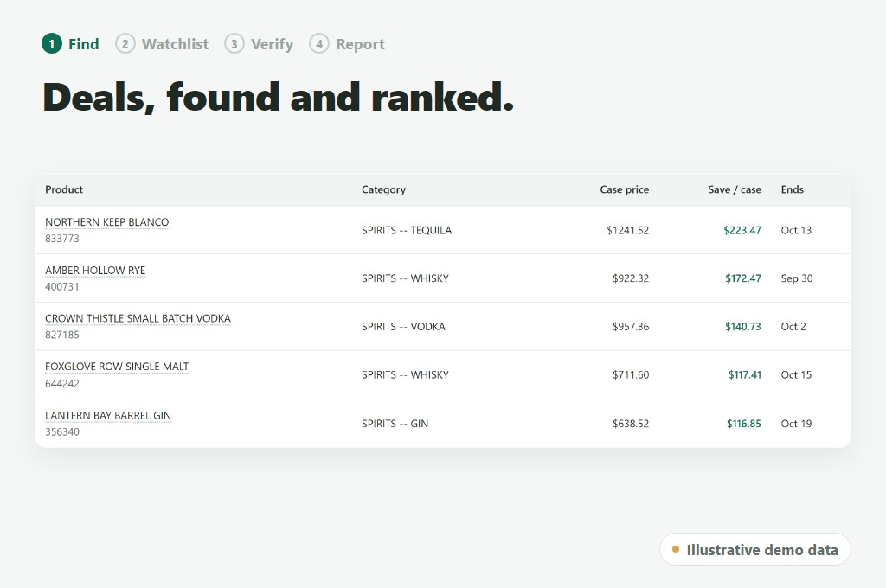Click case price $1241.52
The image size is (886, 588).
click(x=628, y=230)
